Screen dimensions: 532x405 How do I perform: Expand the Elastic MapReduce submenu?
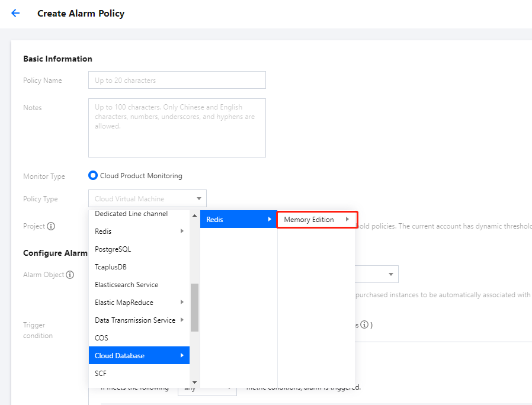click(139, 303)
